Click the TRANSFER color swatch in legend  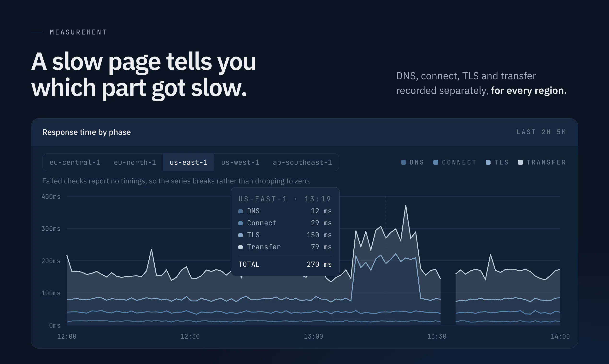coord(520,162)
